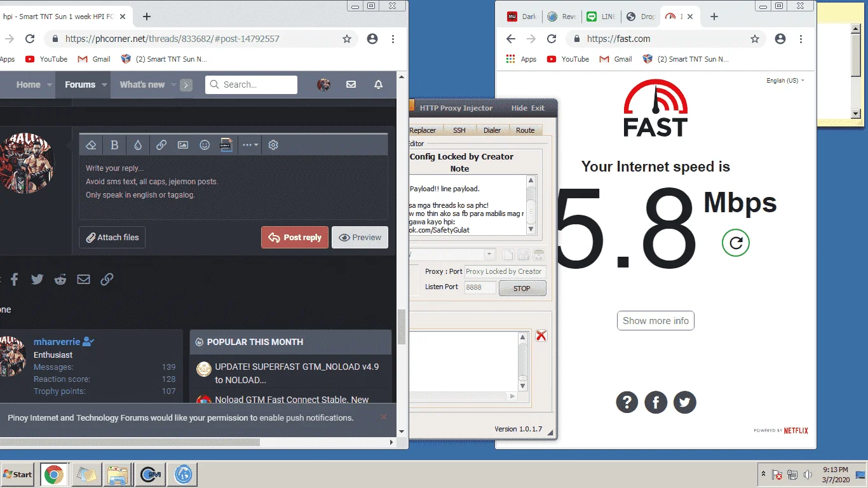
Task: Expand the What's new dropdown arrow
Action: pyautogui.click(x=173, y=85)
